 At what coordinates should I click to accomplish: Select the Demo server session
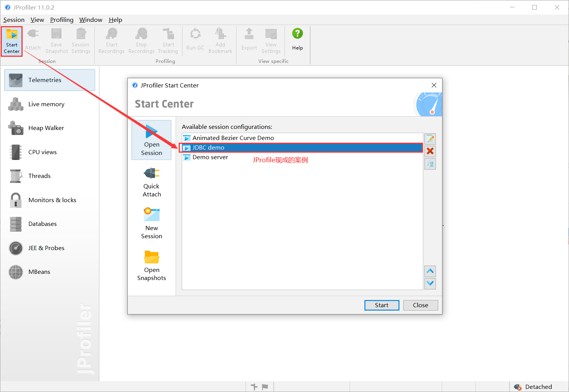[x=302, y=157]
